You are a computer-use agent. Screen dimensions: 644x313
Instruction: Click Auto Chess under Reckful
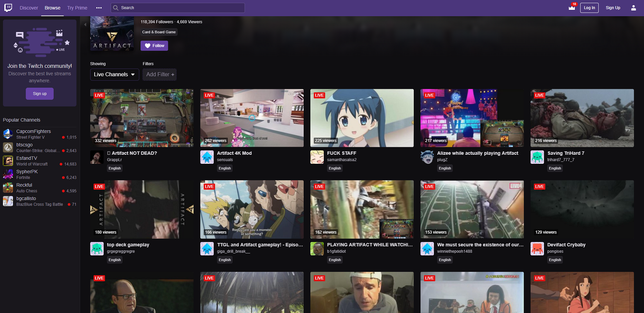coord(26,191)
